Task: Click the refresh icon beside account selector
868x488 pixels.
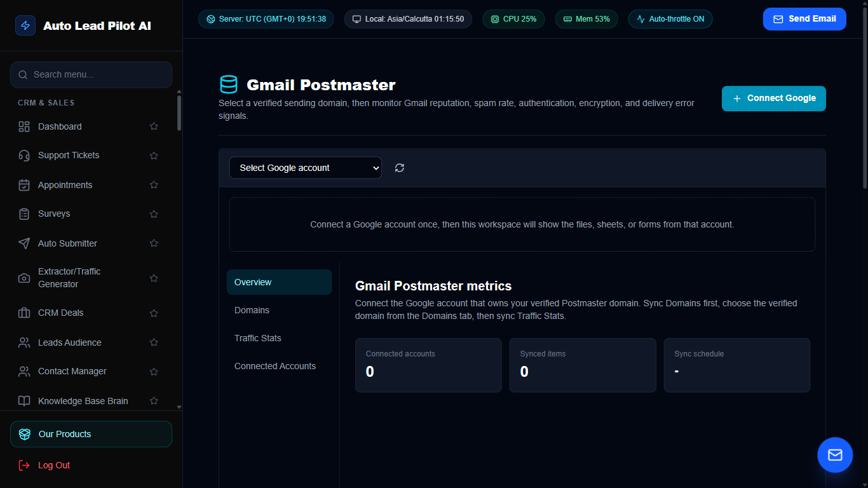Action: [x=399, y=168]
